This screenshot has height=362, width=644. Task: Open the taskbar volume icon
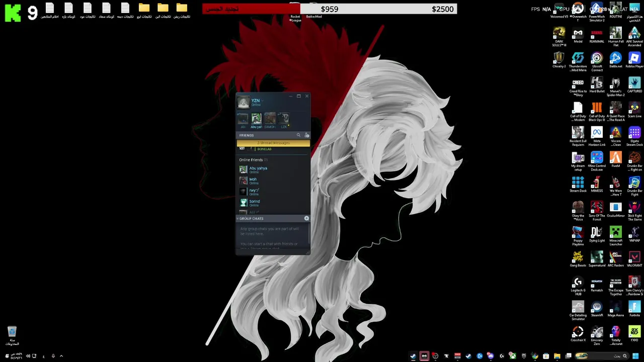coord(28,356)
